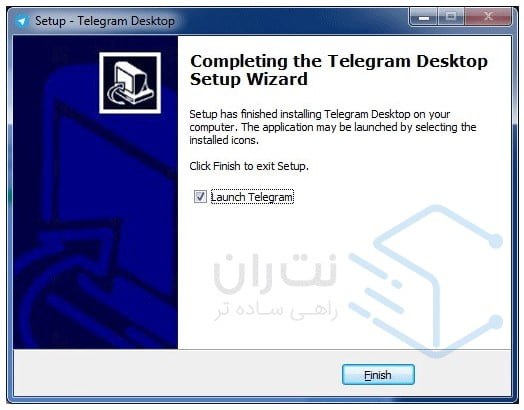Minimize the Telegram setup window
Image resolution: width=524 pixels, height=410 pixels.
click(423, 17)
